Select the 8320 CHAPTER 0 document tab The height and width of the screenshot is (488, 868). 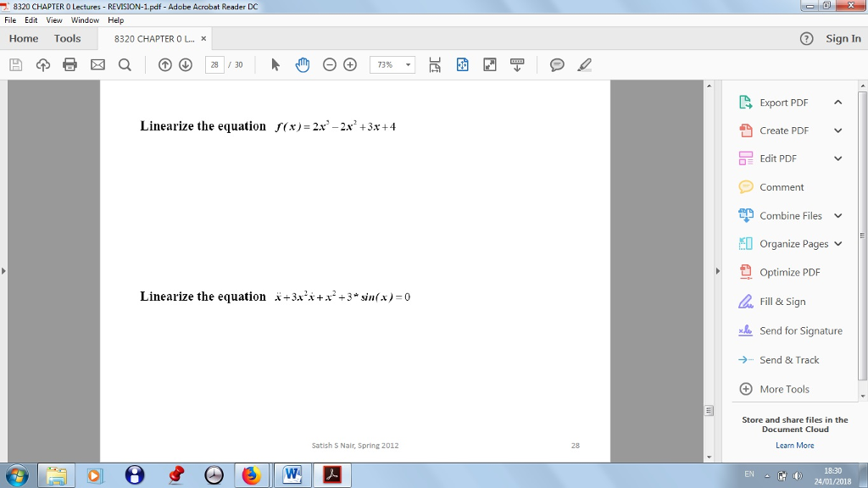point(154,39)
